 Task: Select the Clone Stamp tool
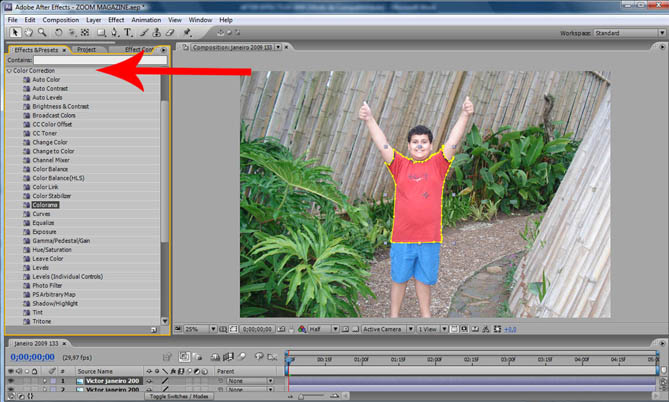[157, 32]
